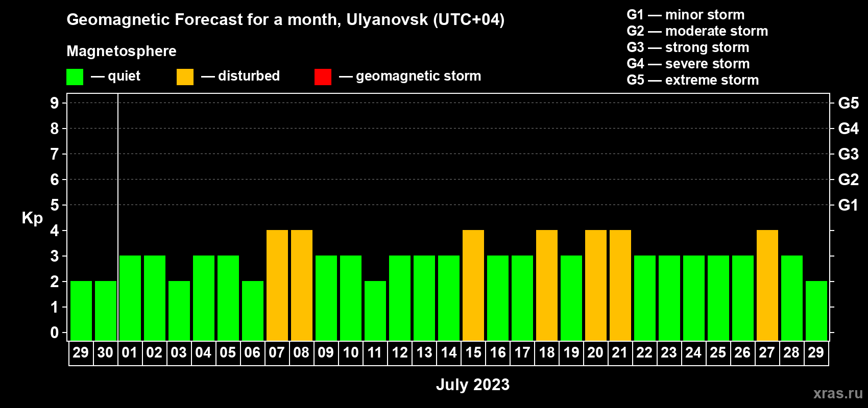Click the green bar above date 11
The image size is (868, 408).
tap(375, 311)
